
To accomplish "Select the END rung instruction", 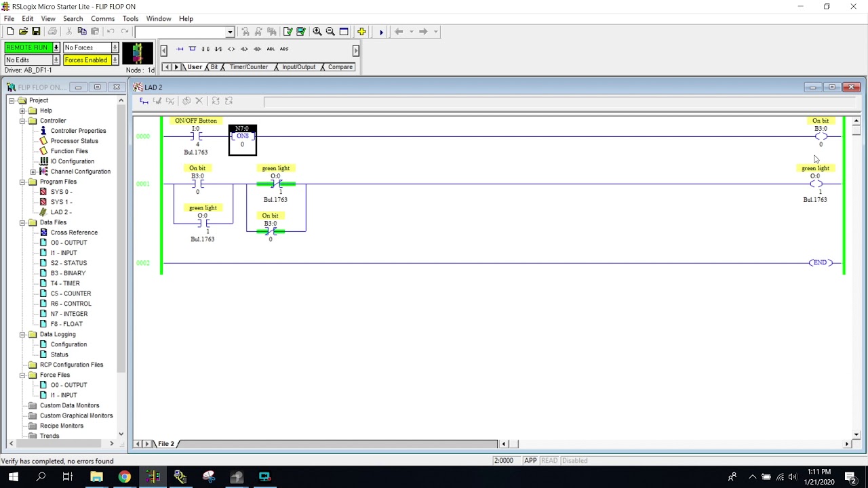I will click(x=821, y=263).
